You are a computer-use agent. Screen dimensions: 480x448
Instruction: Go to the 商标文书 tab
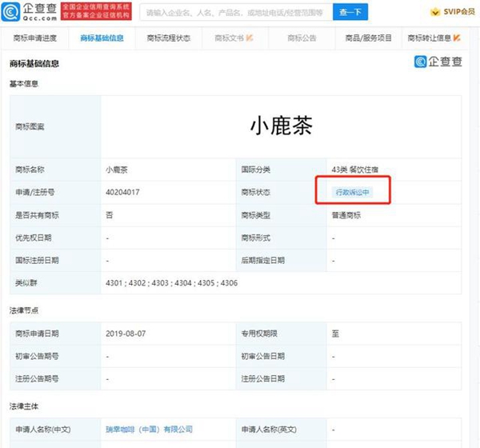point(229,38)
